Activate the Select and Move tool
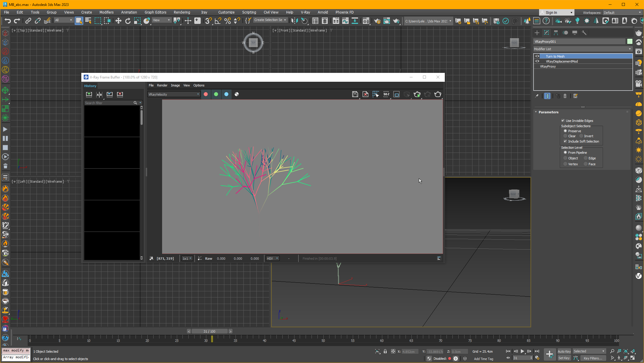This screenshot has width=644, height=363. click(118, 21)
